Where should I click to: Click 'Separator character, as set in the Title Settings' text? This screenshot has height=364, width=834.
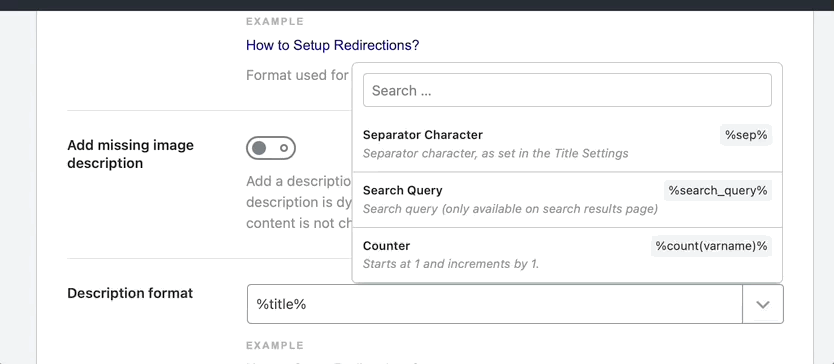pos(496,153)
